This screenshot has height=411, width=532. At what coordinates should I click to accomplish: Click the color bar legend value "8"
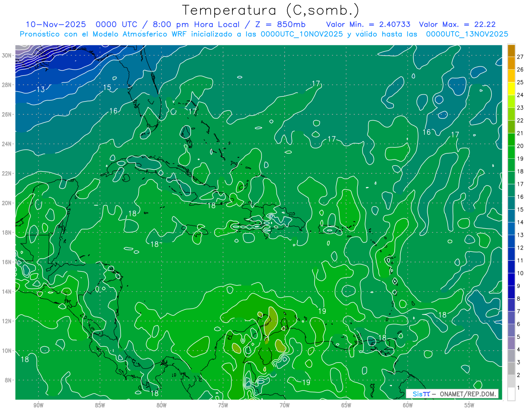click(x=519, y=298)
